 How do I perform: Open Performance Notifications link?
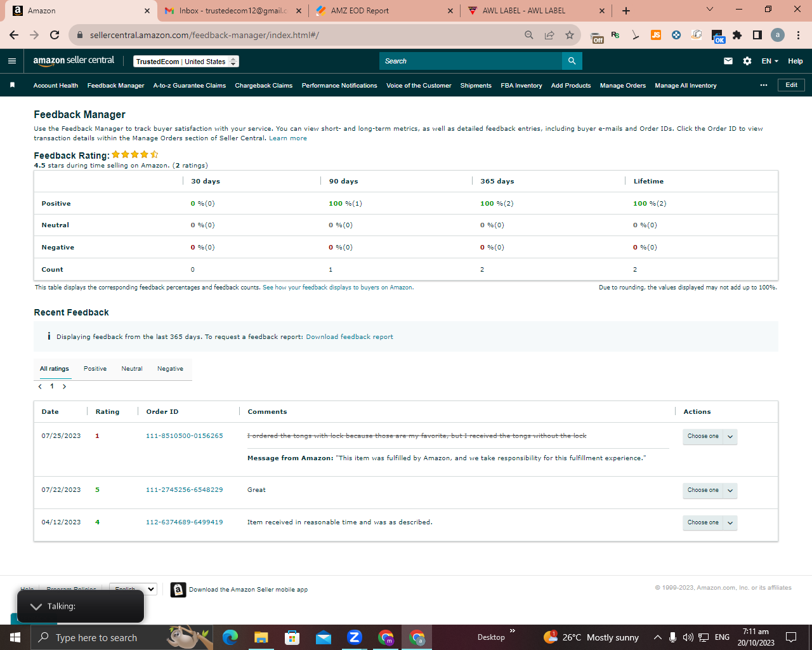coord(339,85)
